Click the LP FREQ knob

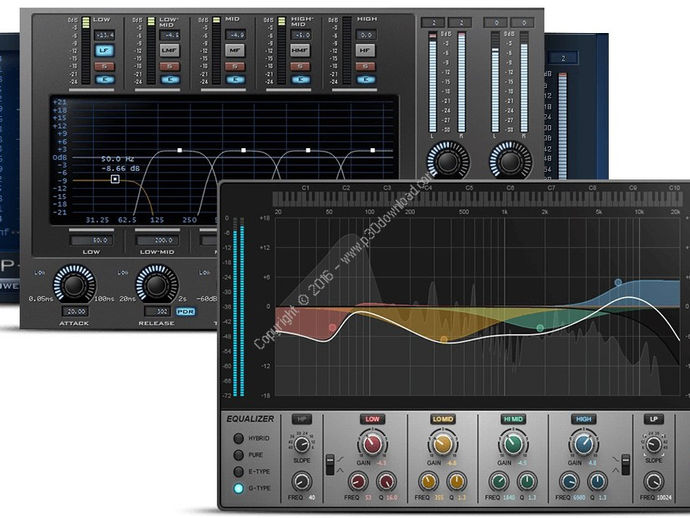click(x=654, y=481)
